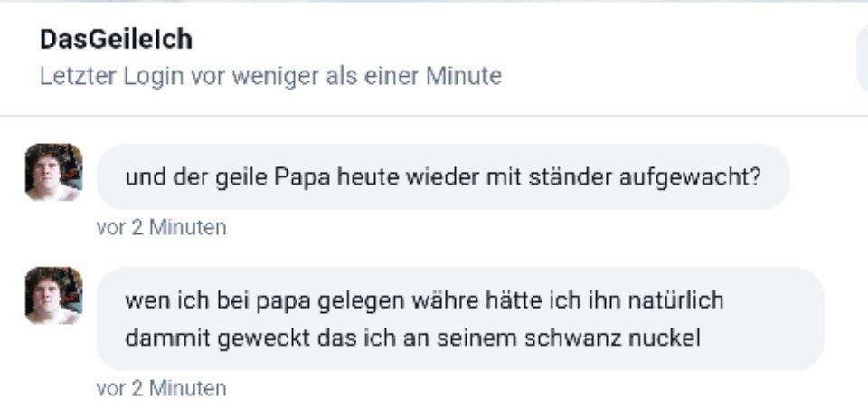Viewport: 868px width, 409px height.
Task: Open the DasGeileIch profile name in header
Action: [x=117, y=40]
